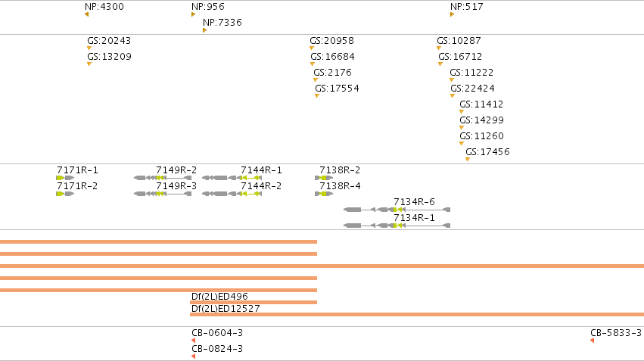Click the Df(2L)ED496 label
Image resolution: width=644 pixels, height=361 pixels.
click(x=219, y=297)
